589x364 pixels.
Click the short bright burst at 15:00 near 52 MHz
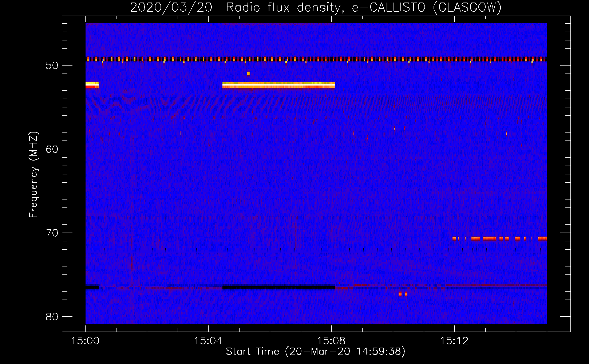[92, 85]
